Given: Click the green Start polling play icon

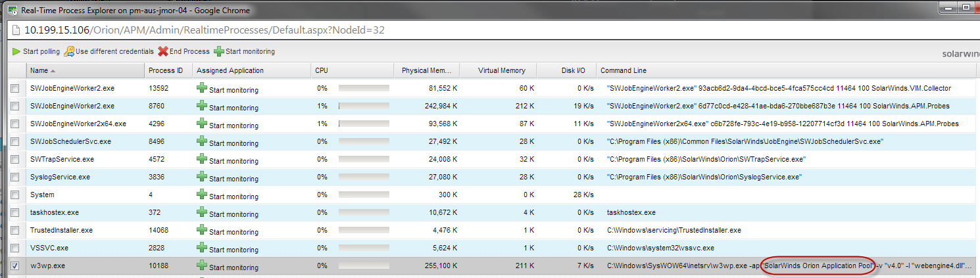Looking at the screenshot, I should [x=16, y=51].
